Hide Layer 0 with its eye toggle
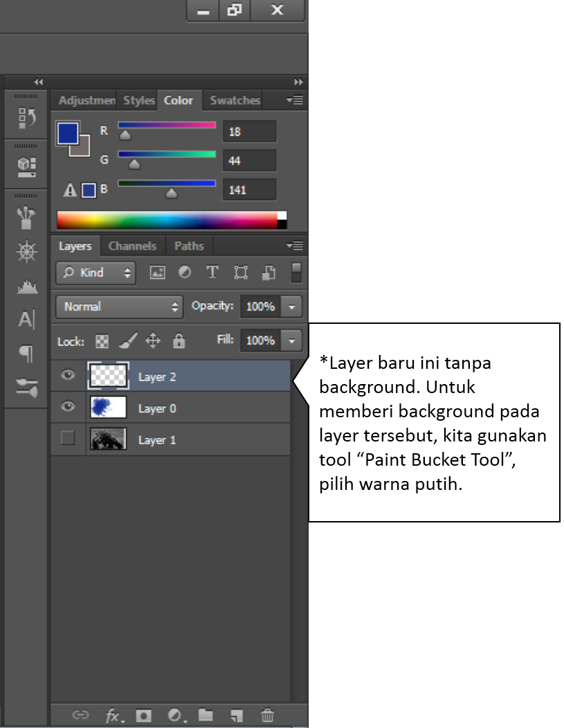The image size is (564, 728). pyautogui.click(x=67, y=408)
